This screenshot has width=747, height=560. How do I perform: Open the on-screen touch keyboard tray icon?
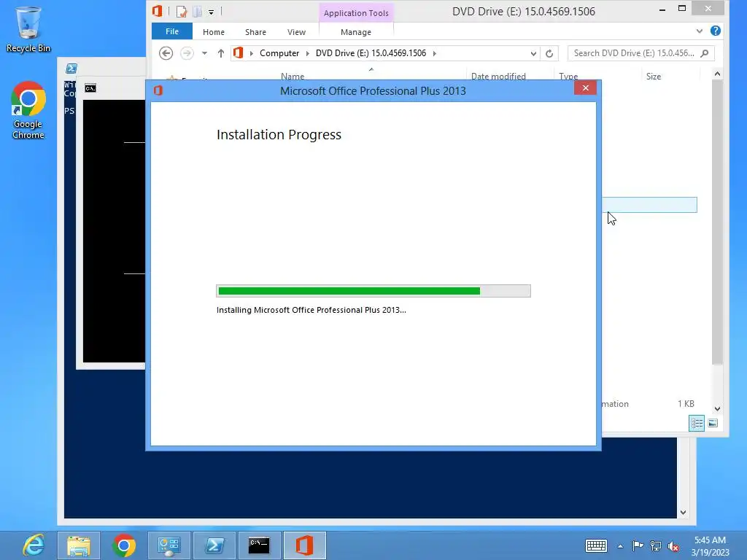(x=596, y=545)
